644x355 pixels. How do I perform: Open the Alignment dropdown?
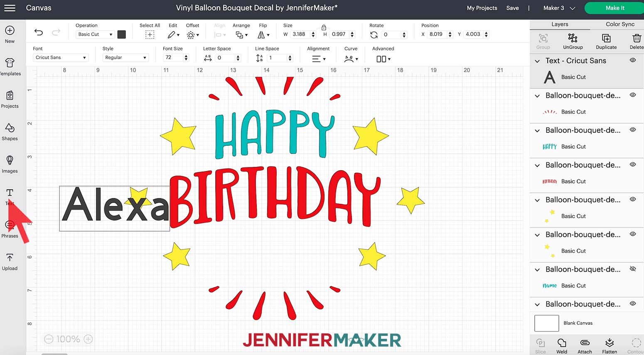[319, 59]
